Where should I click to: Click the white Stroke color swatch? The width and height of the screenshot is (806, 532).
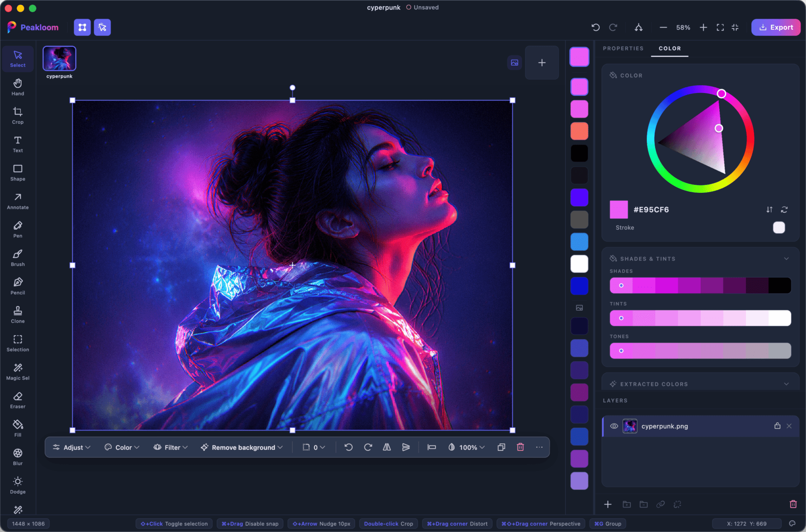coord(779,228)
